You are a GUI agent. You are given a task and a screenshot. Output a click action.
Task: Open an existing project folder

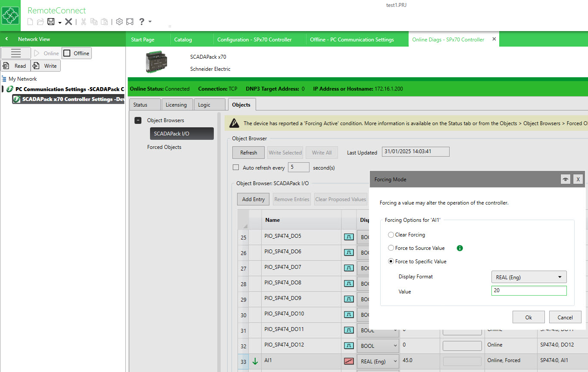click(x=40, y=22)
